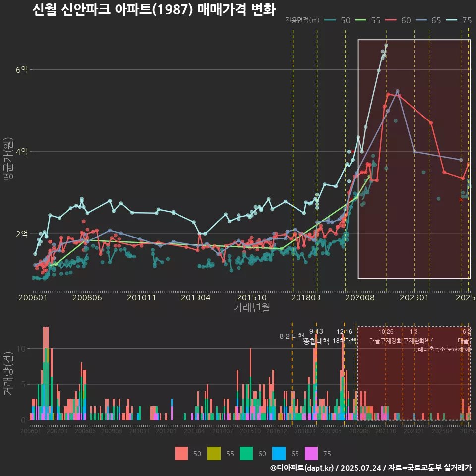Click the '6억' y-axis label

pyautogui.click(x=22, y=70)
